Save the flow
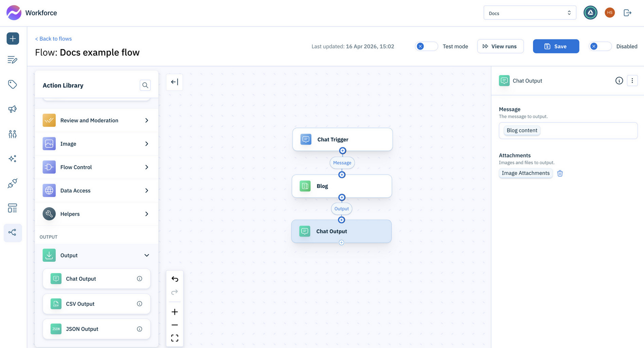Image resolution: width=644 pixels, height=348 pixels. point(556,46)
